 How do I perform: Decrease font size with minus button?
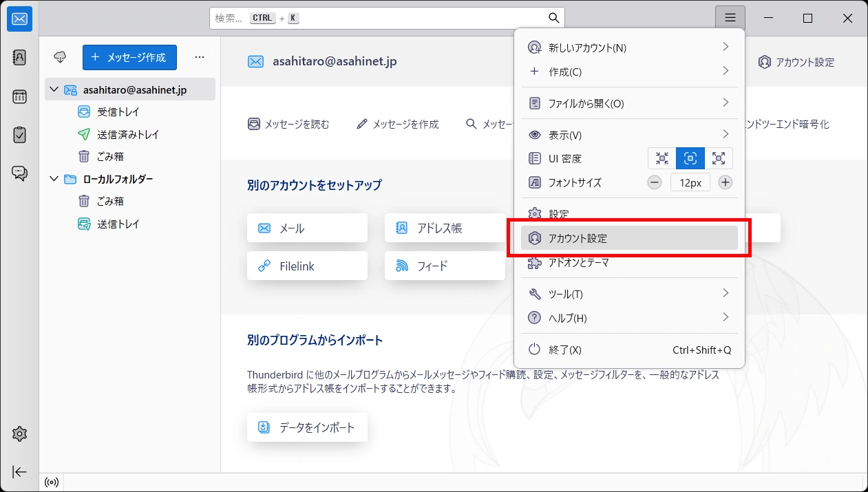(x=655, y=182)
